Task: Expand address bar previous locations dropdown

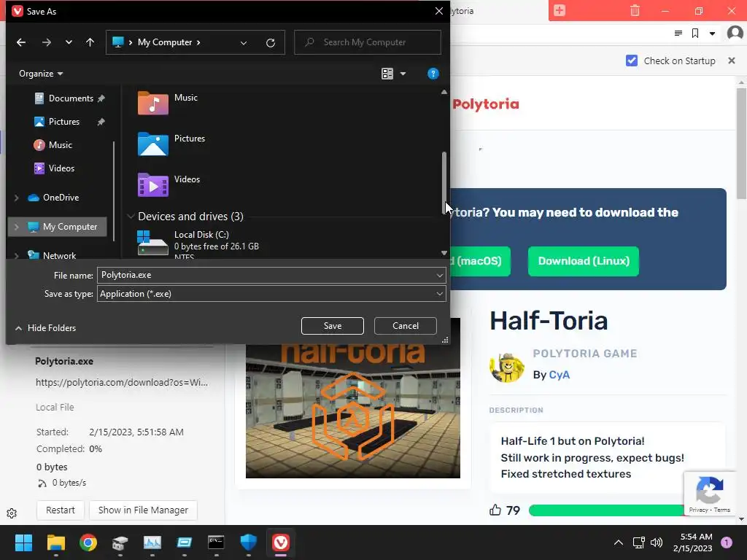Action: [244, 43]
